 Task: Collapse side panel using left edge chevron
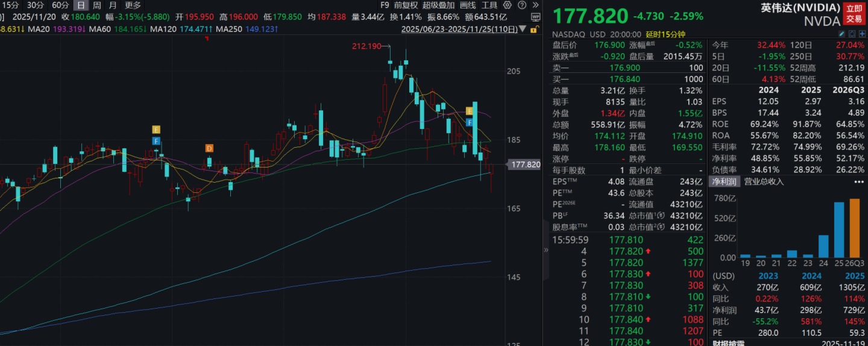[547, 250]
